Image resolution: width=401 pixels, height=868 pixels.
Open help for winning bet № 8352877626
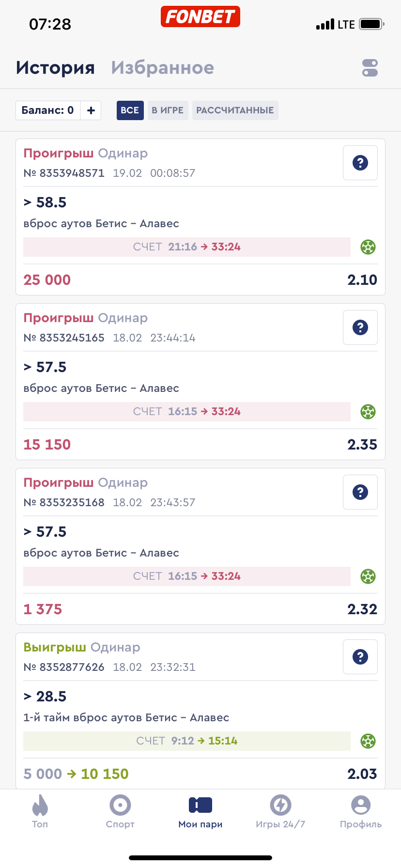click(x=360, y=657)
